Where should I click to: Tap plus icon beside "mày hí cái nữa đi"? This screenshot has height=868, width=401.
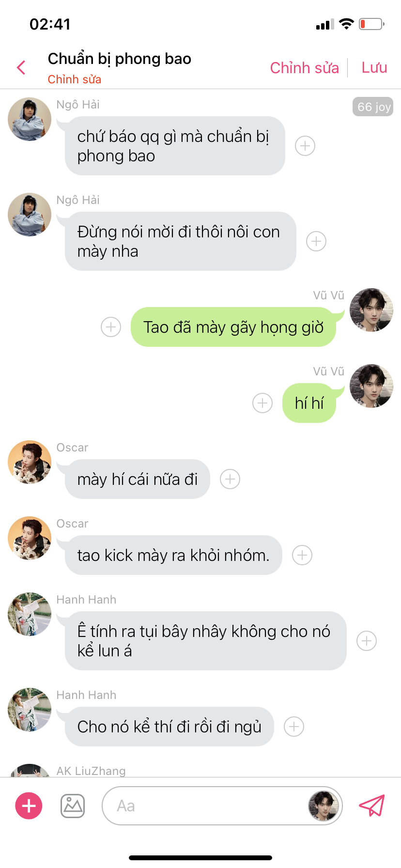230,479
